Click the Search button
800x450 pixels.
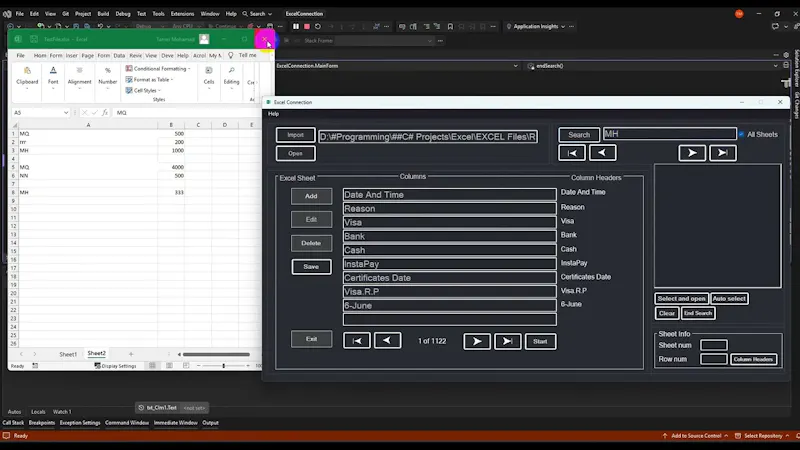pyautogui.click(x=579, y=135)
